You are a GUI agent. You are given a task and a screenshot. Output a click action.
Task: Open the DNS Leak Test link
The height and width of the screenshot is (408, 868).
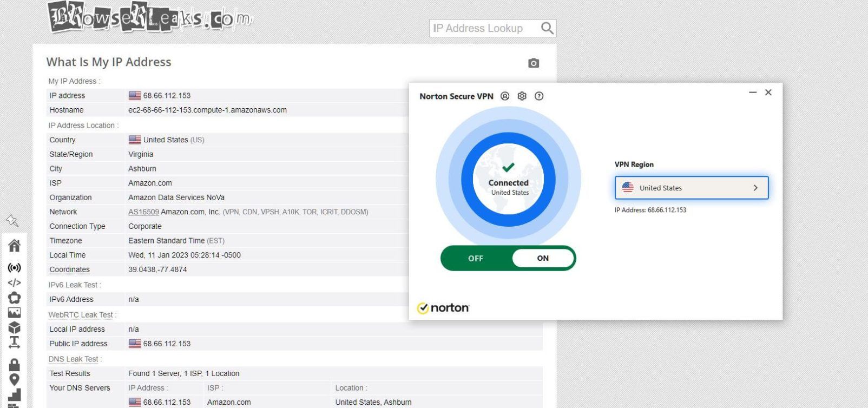tap(73, 359)
